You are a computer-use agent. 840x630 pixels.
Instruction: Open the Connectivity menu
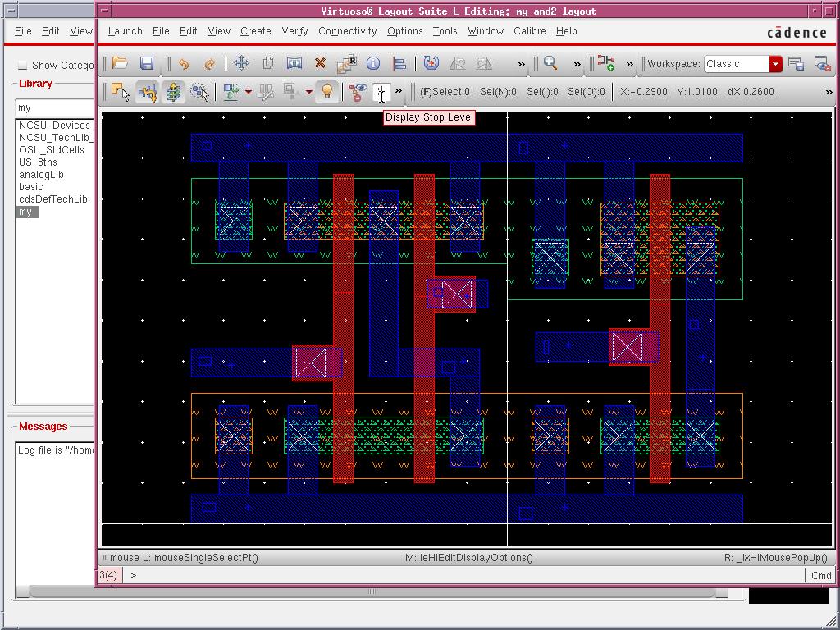(348, 31)
